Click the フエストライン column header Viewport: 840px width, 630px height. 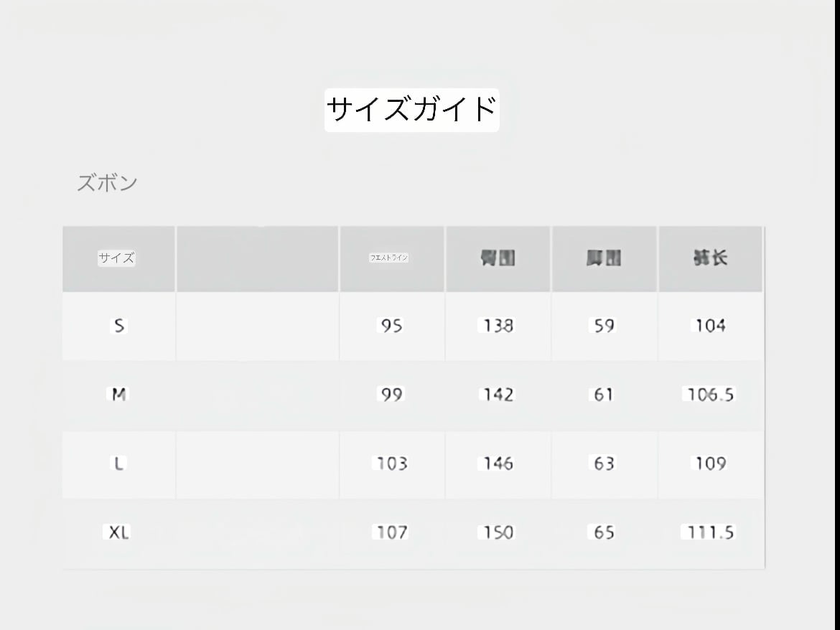pos(389,258)
